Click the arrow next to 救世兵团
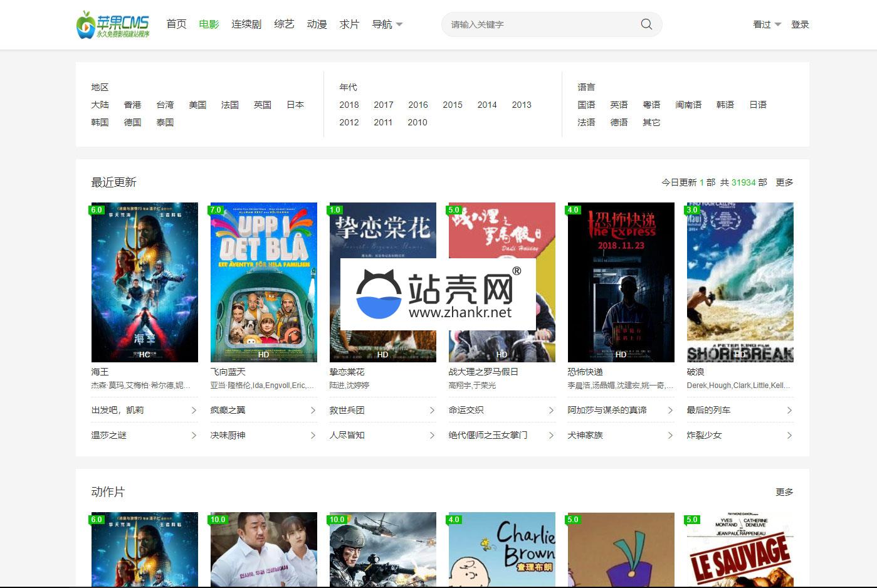Screen dimensions: 877x588 432,410
